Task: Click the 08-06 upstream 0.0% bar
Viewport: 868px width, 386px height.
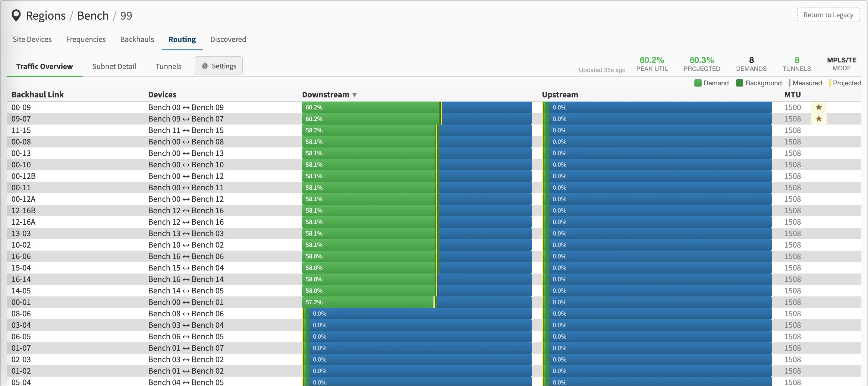Action: point(657,314)
